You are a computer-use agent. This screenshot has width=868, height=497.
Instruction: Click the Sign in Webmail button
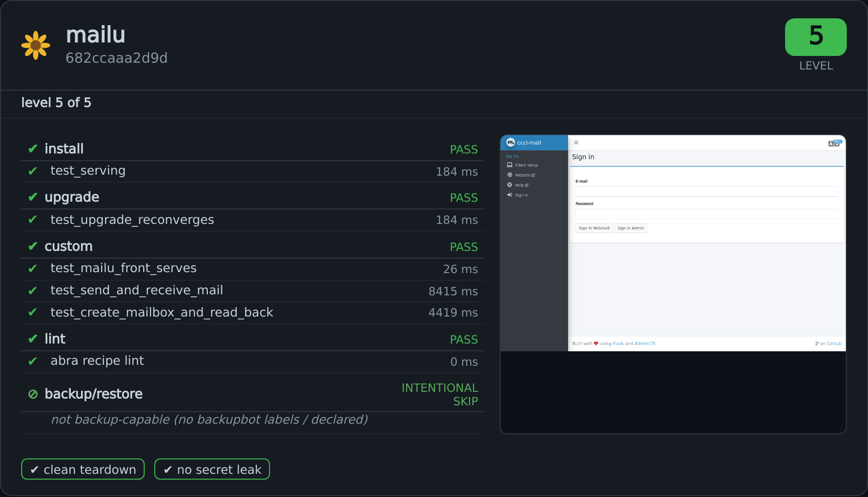pos(594,228)
